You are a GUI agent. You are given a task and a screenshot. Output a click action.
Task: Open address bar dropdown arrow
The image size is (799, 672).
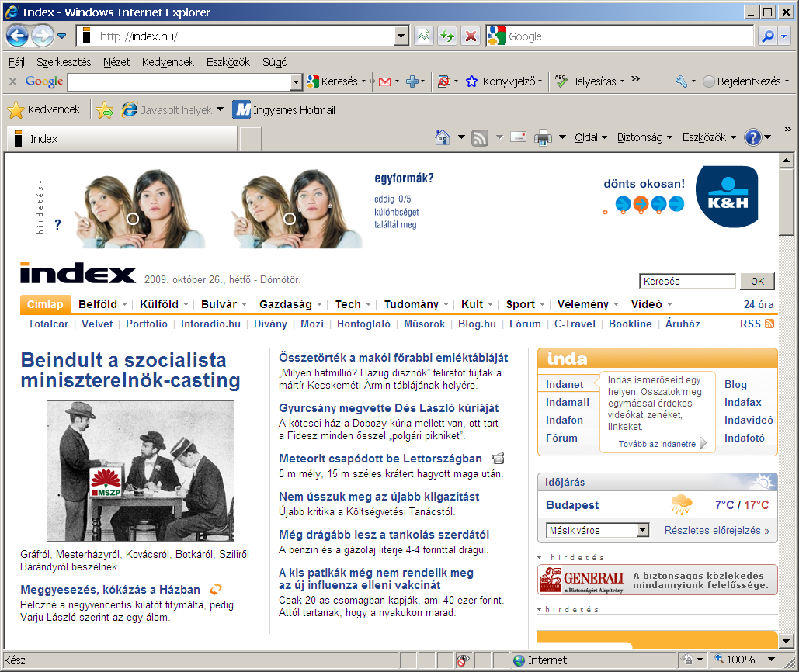click(401, 36)
